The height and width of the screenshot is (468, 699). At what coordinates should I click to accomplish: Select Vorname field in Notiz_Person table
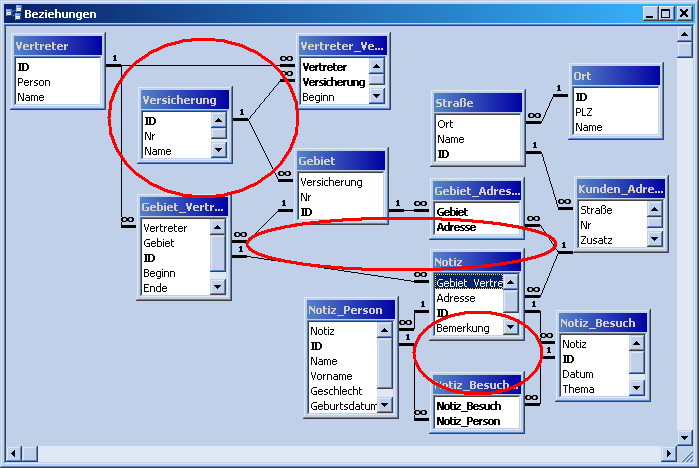pos(331,376)
